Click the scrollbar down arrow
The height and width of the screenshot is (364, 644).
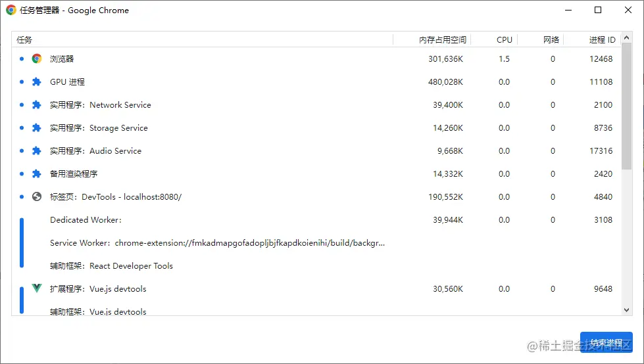coord(626,310)
